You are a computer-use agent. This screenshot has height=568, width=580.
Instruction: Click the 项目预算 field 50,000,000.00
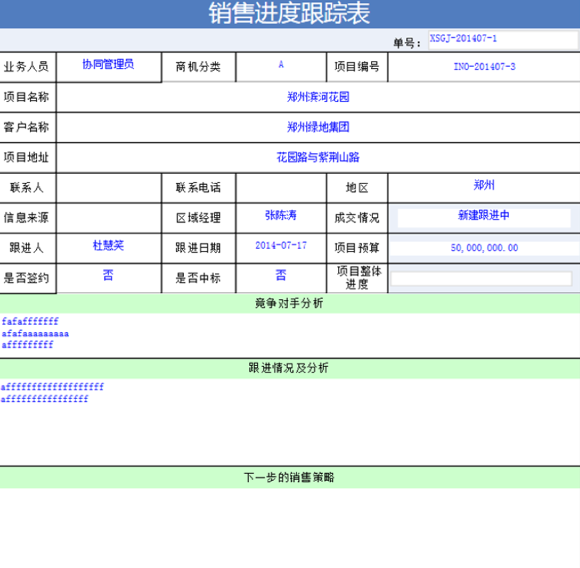pos(484,248)
